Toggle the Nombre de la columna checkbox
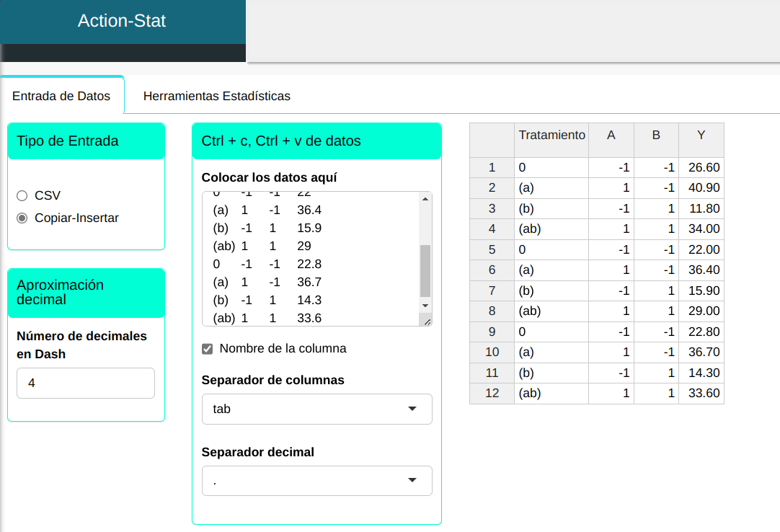Screen dimensions: 780x532 [x=208, y=349]
